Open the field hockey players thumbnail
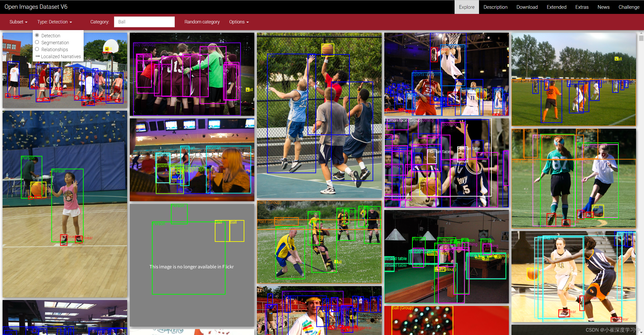644x335 pixels. point(319,242)
